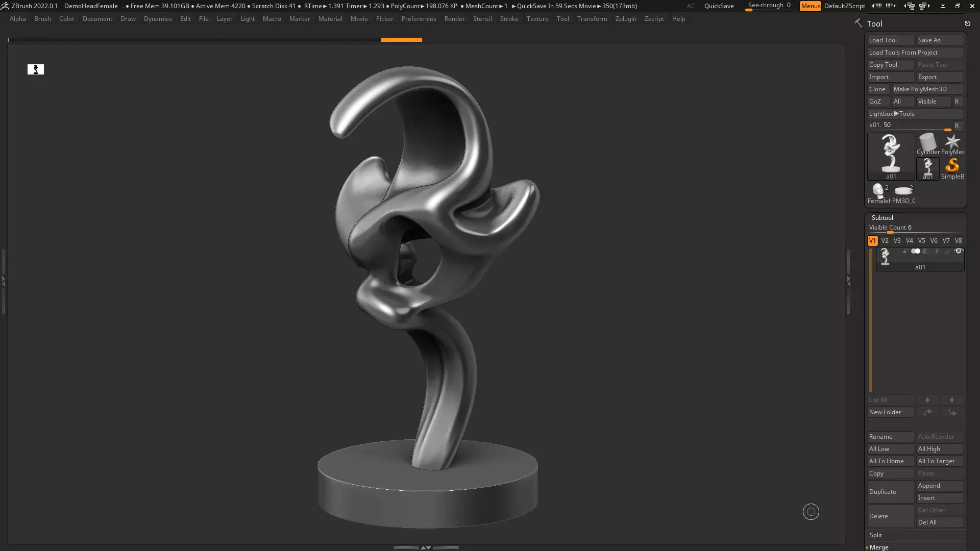Image resolution: width=980 pixels, height=551 pixels.
Task: Activate the V5 visibility set
Action: (921, 241)
